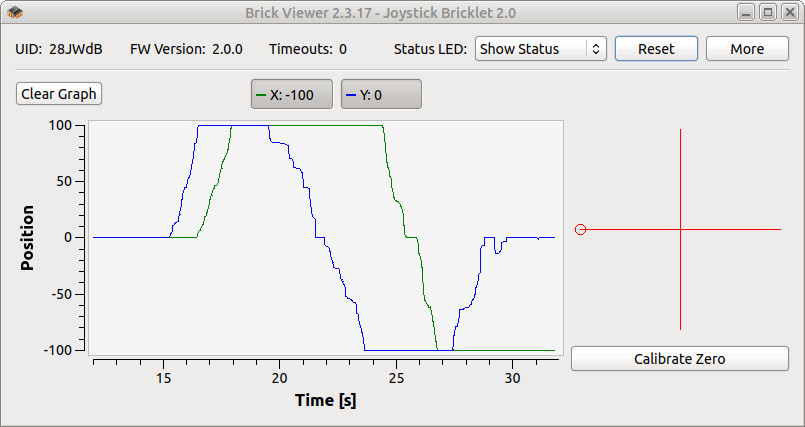The height and width of the screenshot is (427, 805).
Task: Click the Show Status combo box arrows
Action: tap(596, 49)
